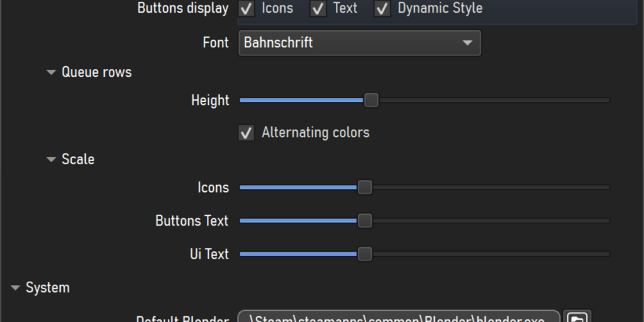Screen dimensions: 644x322
Task: Uncheck the Text buttons display checkbox
Action: coord(318,9)
